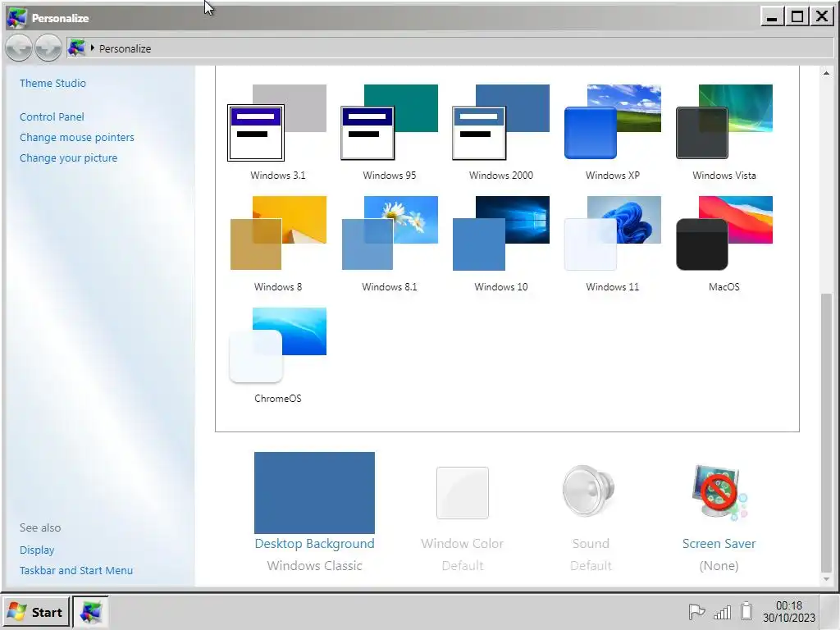Click the network signal tray icon
This screenshot has height=630, width=840.
722,612
